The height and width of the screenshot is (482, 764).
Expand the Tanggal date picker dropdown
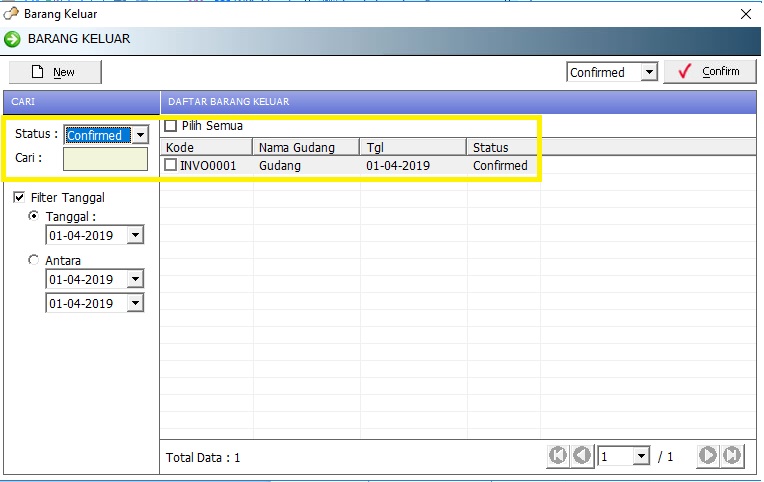(135, 236)
